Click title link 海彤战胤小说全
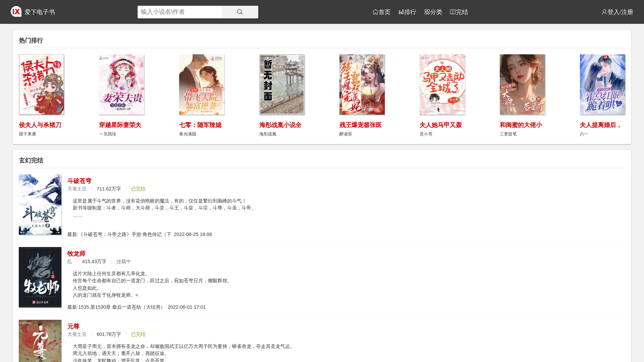Viewport: 644px width, 362px height. [x=280, y=125]
